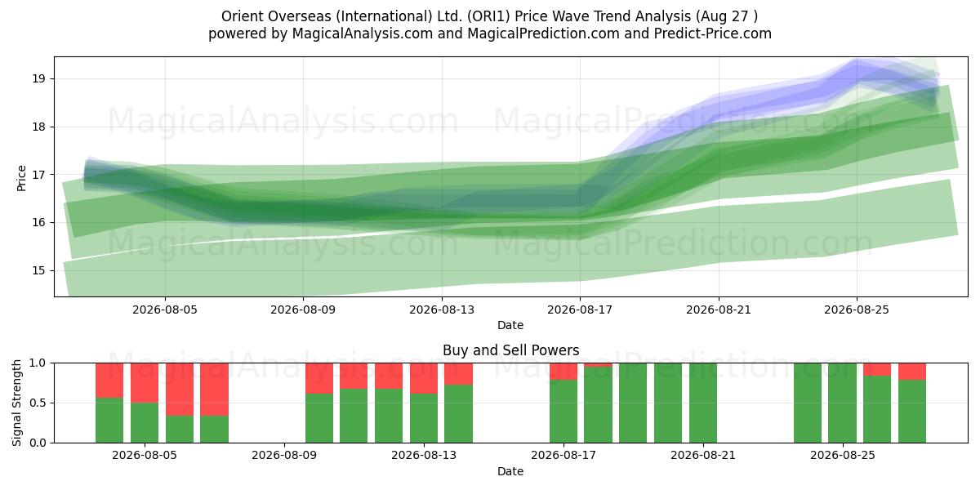Click 2026-08-05 date tick on Buy and Sell chart

tap(145, 456)
